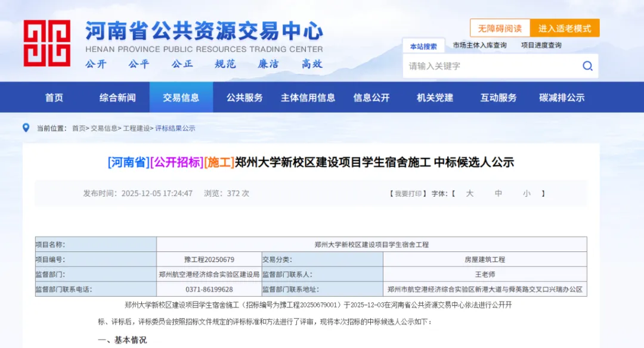Open the 机关党建 menu item
Image resolution: width=644 pixels, height=348 pixels.
(x=435, y=98)
